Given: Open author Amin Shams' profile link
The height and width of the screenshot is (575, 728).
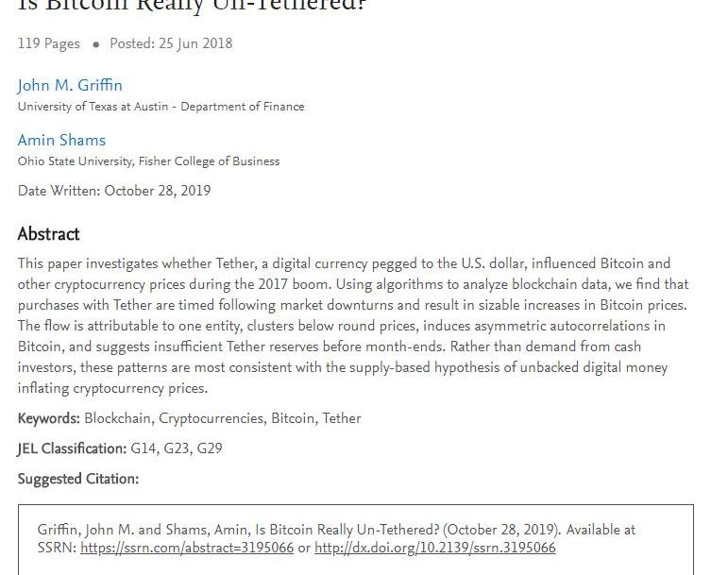Looking at the screenshot, I should pos(61,140).
